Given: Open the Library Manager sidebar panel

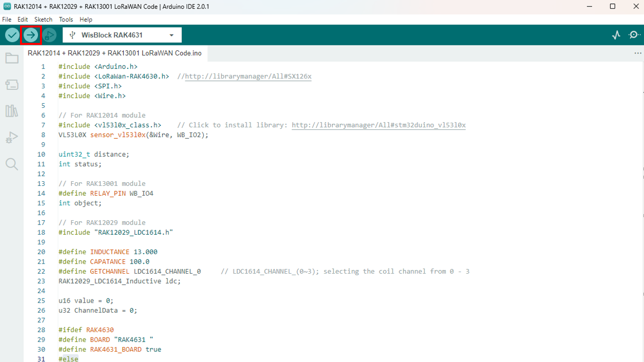Looking at the screenshot, I should [11, 111].
